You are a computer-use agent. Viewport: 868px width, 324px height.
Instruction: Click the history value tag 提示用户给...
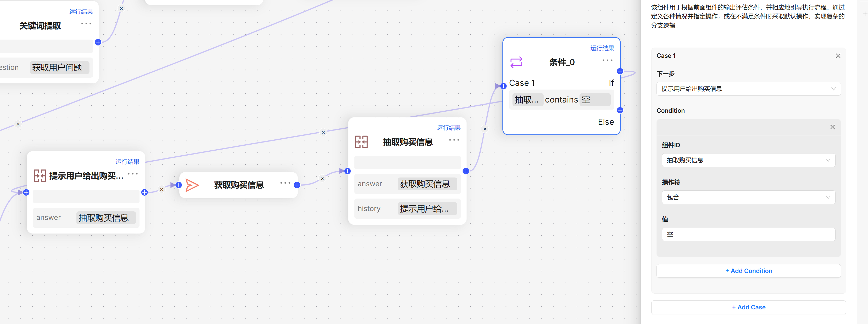(427, 209)
